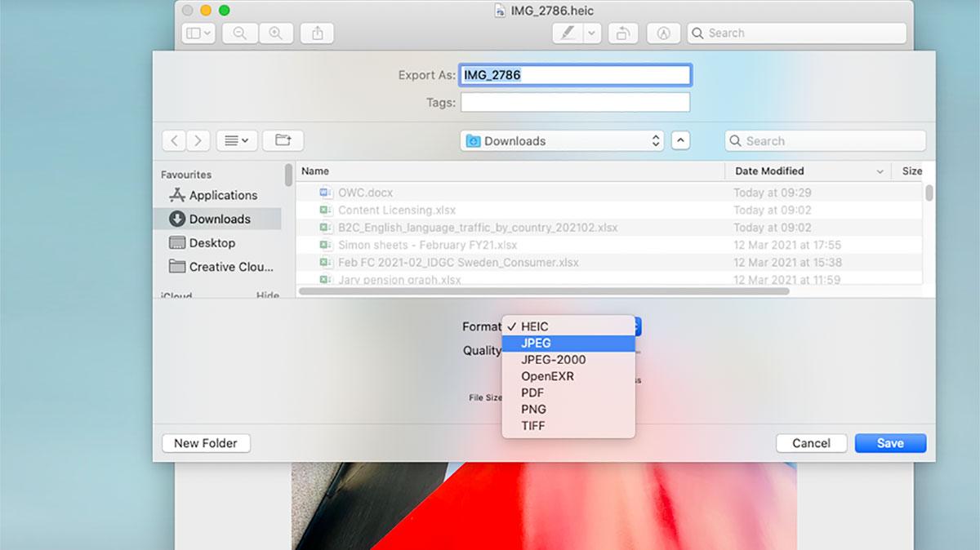
Task: Click the Preview sidebar view button
Action: point(199,33)
